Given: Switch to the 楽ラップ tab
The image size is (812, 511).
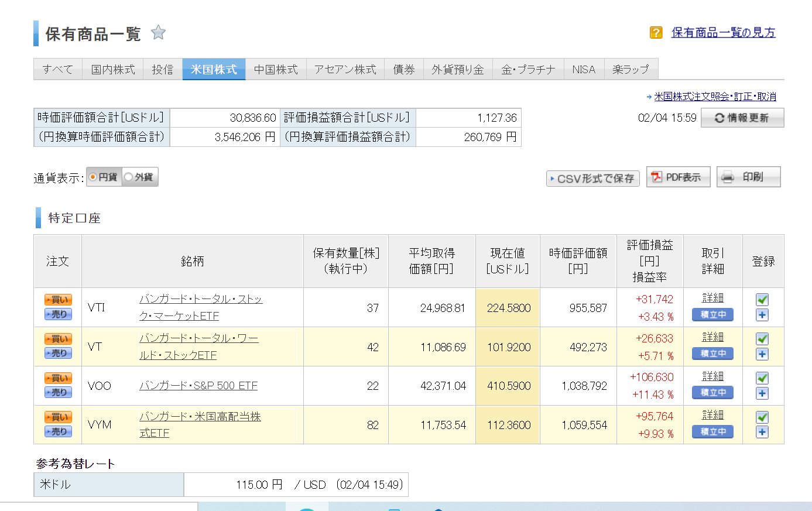Looking at the screenshot, I should click(x=631, y=69).
